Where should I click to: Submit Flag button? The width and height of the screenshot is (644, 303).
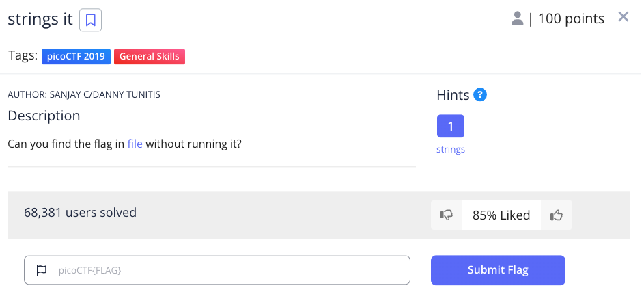[498, 270]
